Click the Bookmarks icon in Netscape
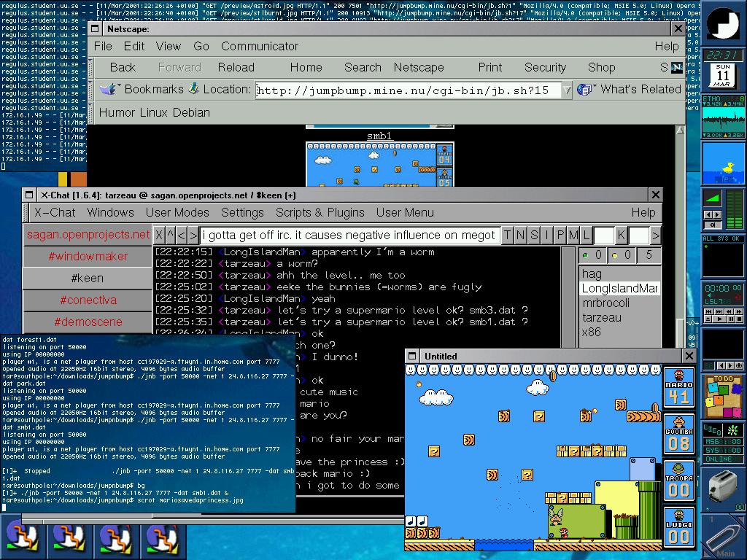Image resolution: width=747 pixels, height=560 pixels. [x=108, y=89]
